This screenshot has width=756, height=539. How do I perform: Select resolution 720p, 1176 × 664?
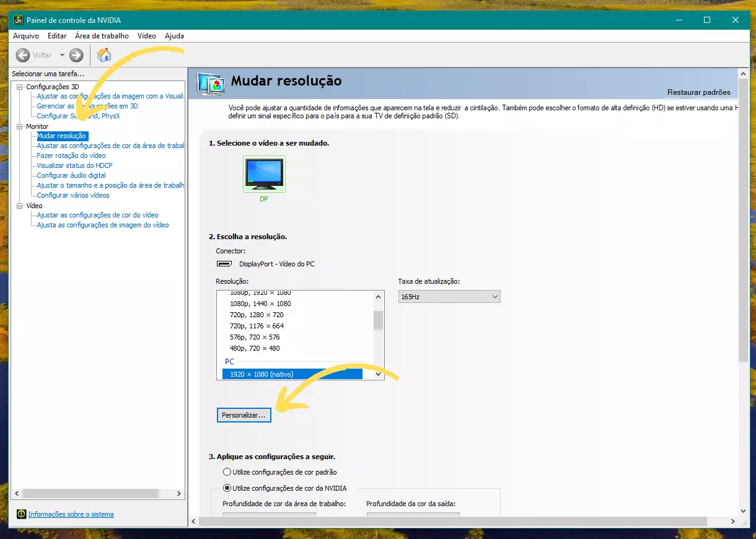coord(257,326)
